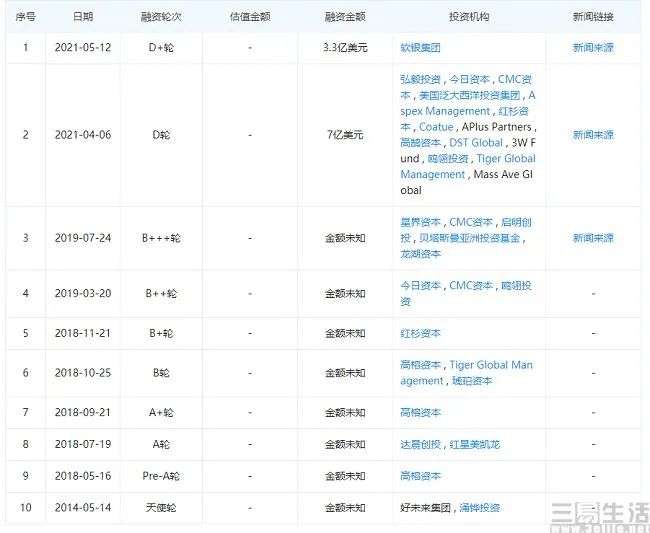Click 金额未知 in the 2019-07-24 row
650x533 pixels.
[345, 238]
